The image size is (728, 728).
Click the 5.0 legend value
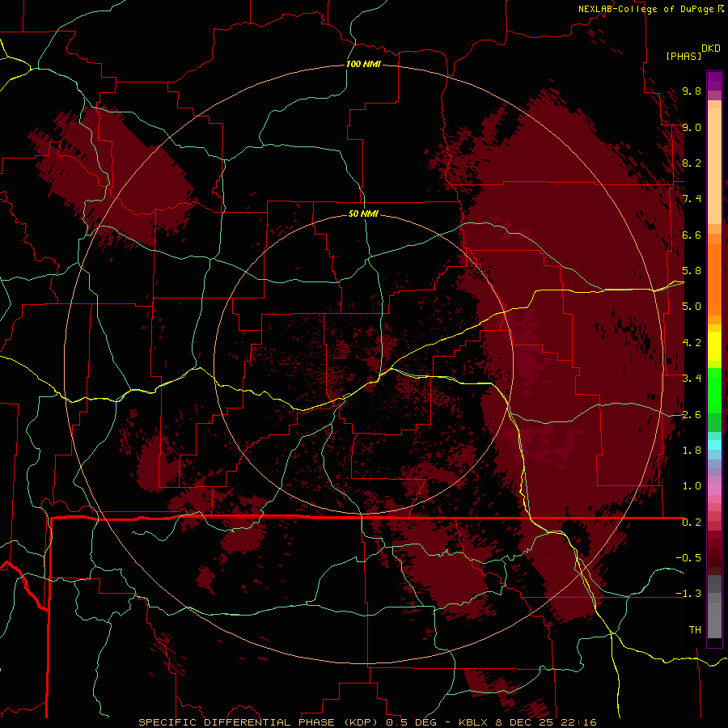[692, 307]
